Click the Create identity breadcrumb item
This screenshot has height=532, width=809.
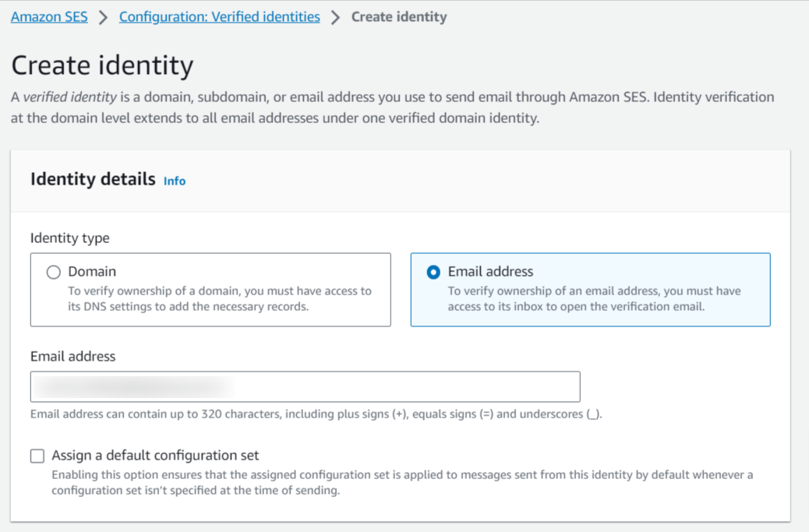point(398,16)
